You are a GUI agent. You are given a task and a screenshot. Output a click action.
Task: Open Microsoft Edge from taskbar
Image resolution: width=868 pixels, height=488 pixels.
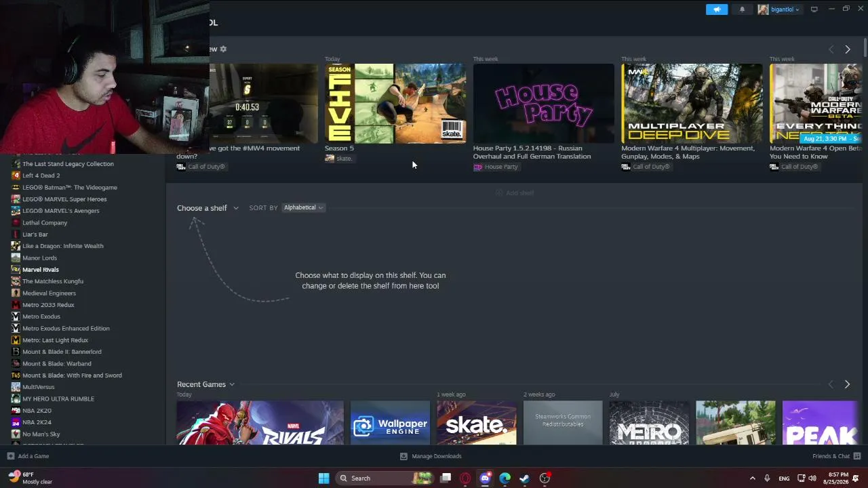[x=505, y=479]
